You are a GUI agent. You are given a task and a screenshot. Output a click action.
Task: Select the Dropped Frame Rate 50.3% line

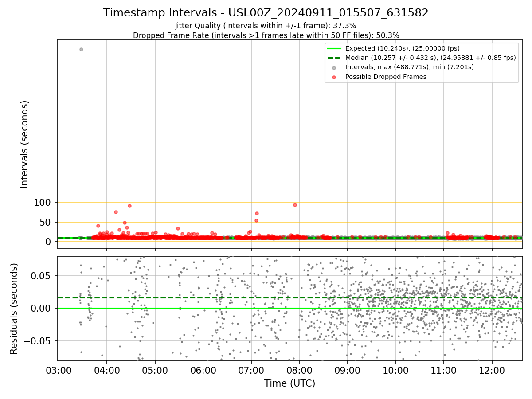click(x=266, y=35)
